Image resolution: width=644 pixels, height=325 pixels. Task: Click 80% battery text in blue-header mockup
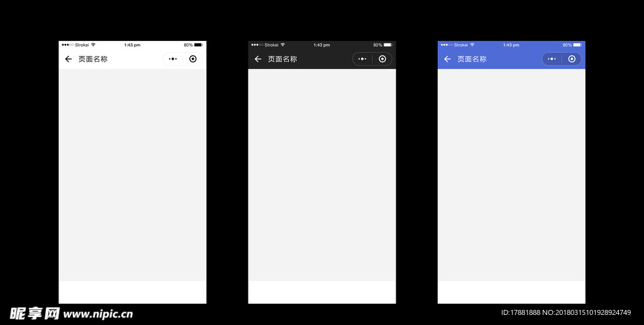point(567,45)
